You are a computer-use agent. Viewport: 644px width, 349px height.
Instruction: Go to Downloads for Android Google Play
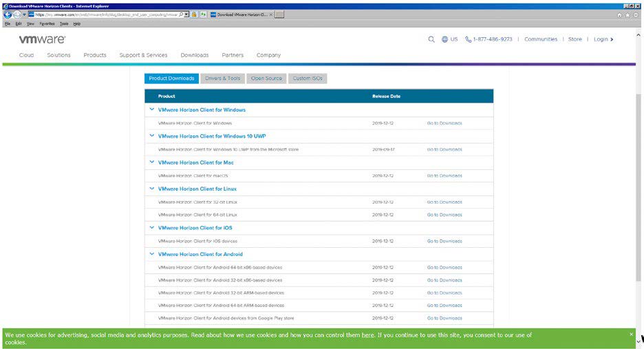444,318
